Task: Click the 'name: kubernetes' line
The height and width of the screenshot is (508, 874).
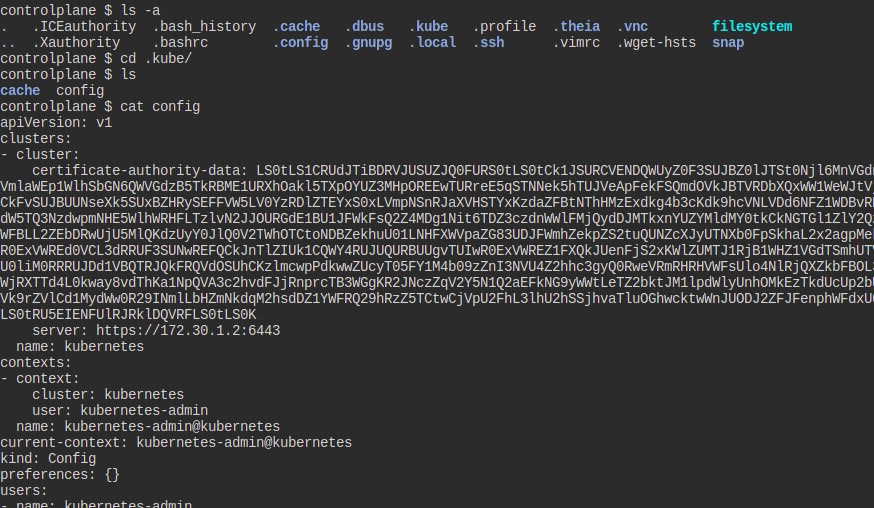Action: click(80, 347)
